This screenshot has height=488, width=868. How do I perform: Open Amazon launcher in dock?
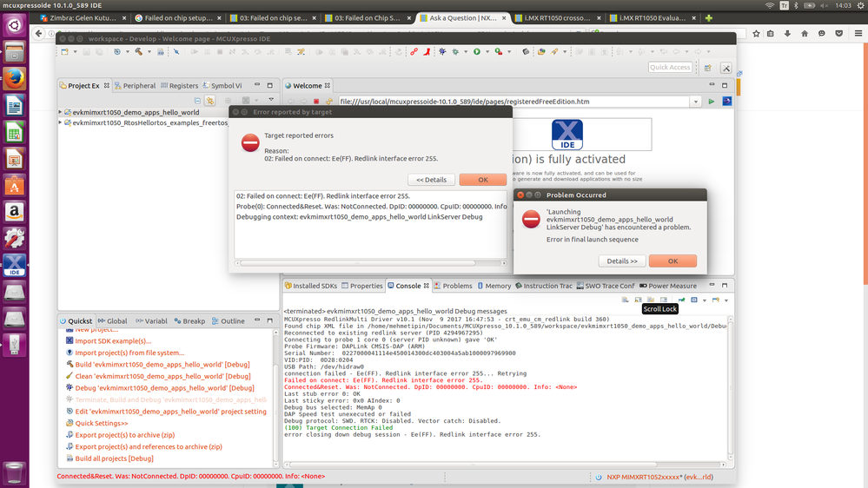[x=15, y=212]
